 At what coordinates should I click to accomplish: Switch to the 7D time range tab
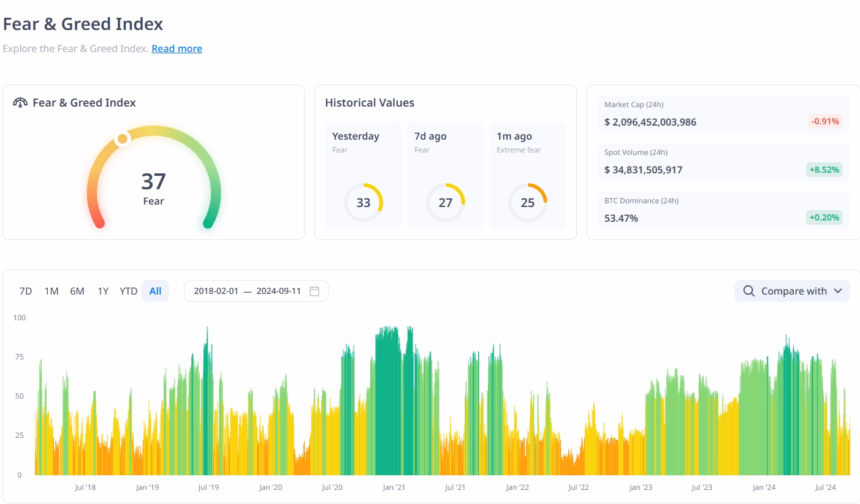(25, 291)
